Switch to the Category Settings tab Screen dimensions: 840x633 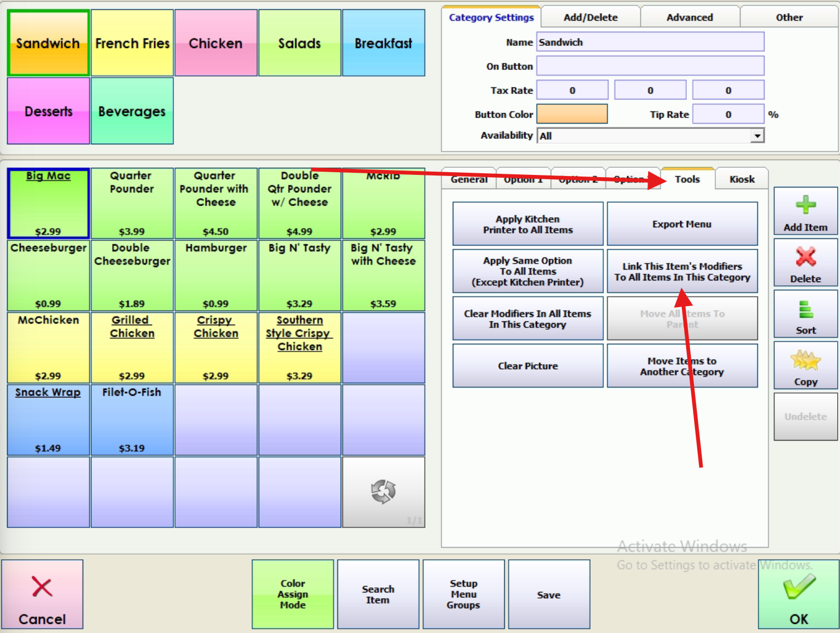pyautogui.click(x=491, y=17)
